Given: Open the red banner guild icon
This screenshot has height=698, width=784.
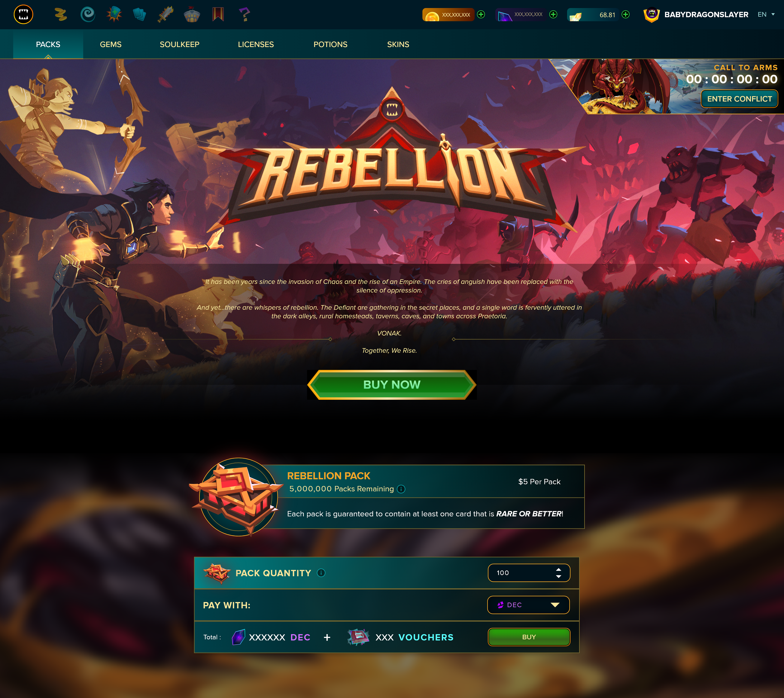Looking at the screenshot, I should point(218,14).
